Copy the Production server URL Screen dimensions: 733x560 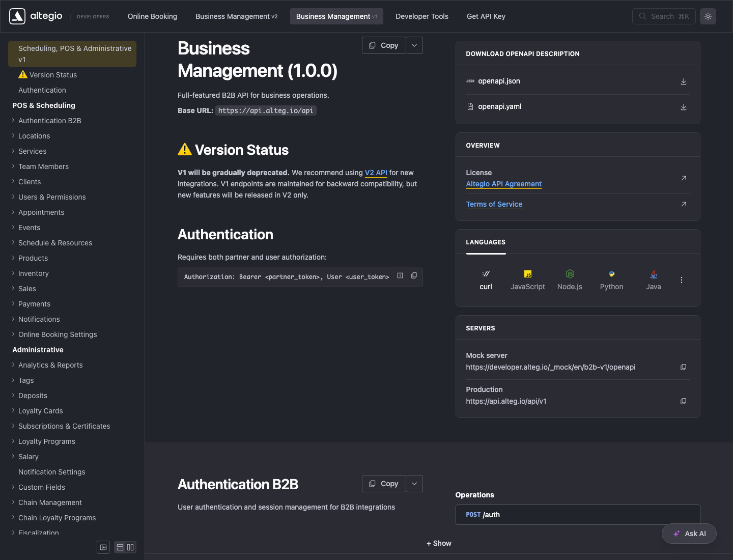pyautogui.click(x=684, y=401)
